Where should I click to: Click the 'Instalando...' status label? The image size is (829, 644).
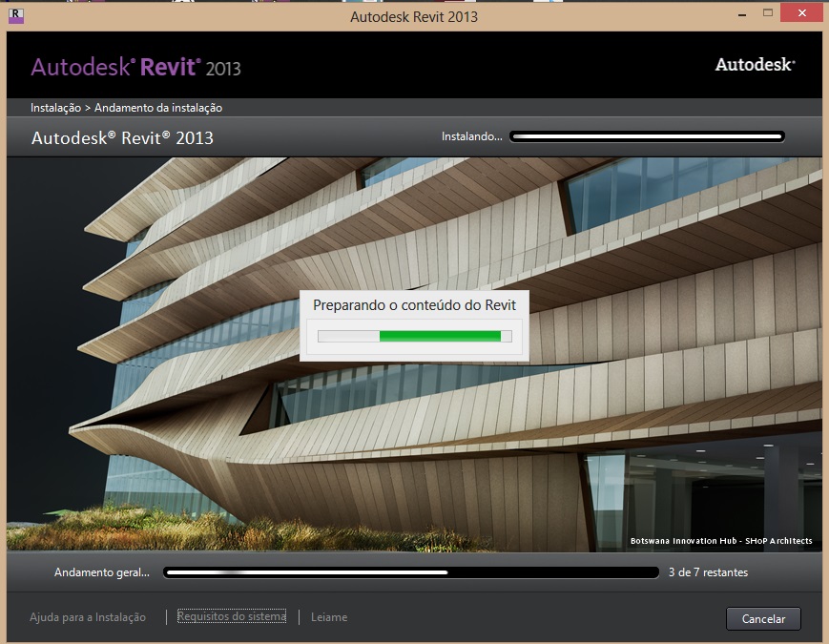[x=471, y=136]
